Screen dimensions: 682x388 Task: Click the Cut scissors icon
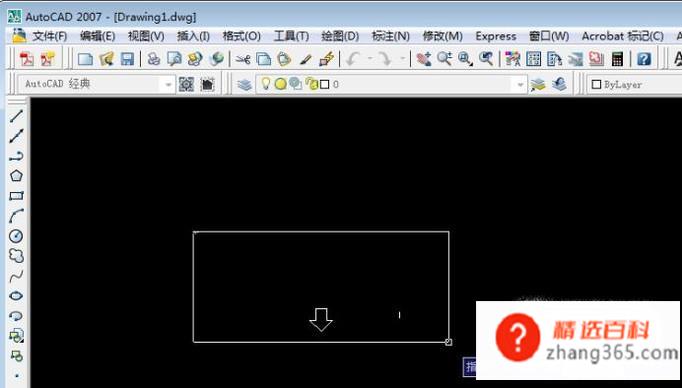click(243, 59)
